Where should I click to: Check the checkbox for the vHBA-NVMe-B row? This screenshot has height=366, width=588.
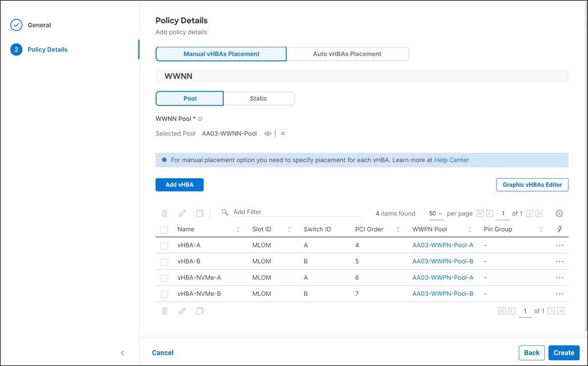pyautogui.click(x=164, y=294)
